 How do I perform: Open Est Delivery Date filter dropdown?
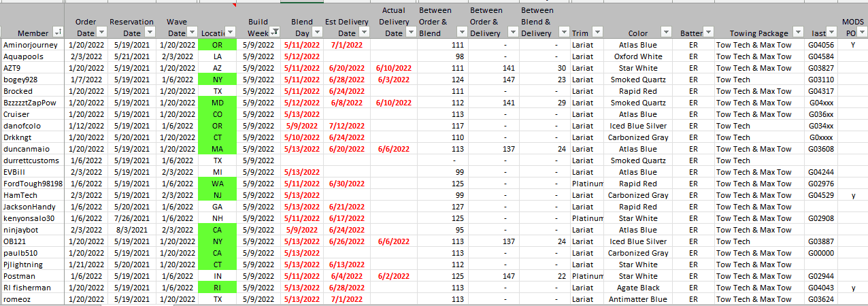tap(363, 33)
